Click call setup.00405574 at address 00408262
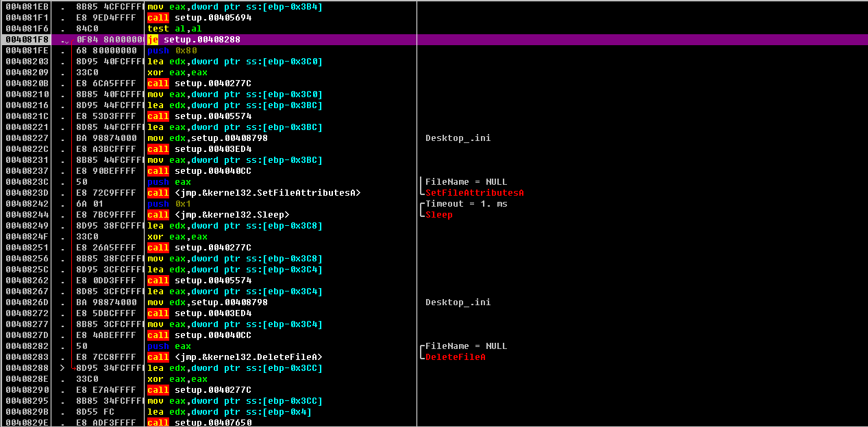The image size is (868, 427). [x=199, y=281]
